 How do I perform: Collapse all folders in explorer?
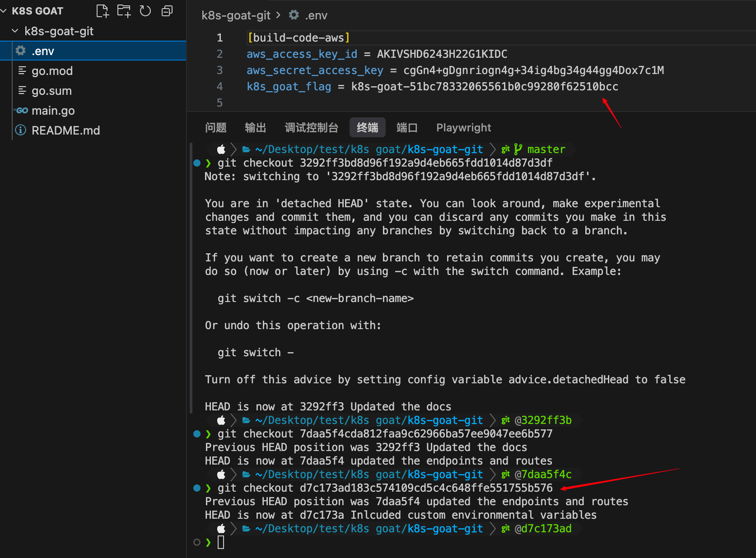pos(167,11)
